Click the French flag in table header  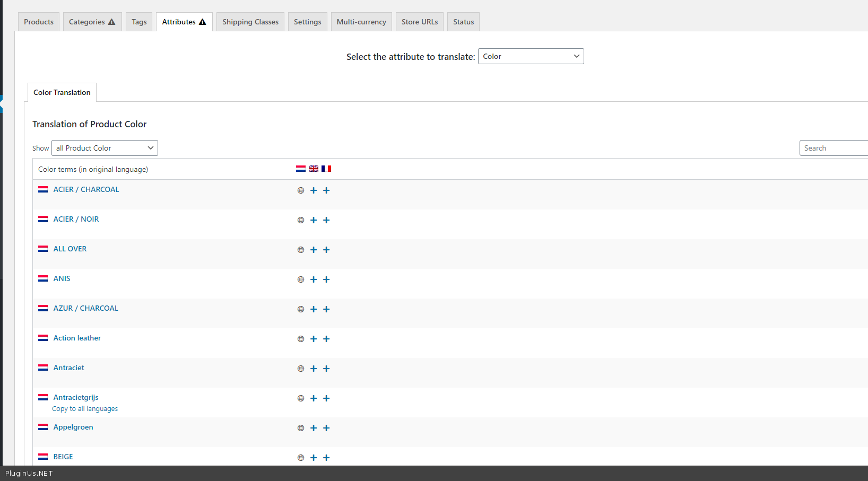point(326,169)
